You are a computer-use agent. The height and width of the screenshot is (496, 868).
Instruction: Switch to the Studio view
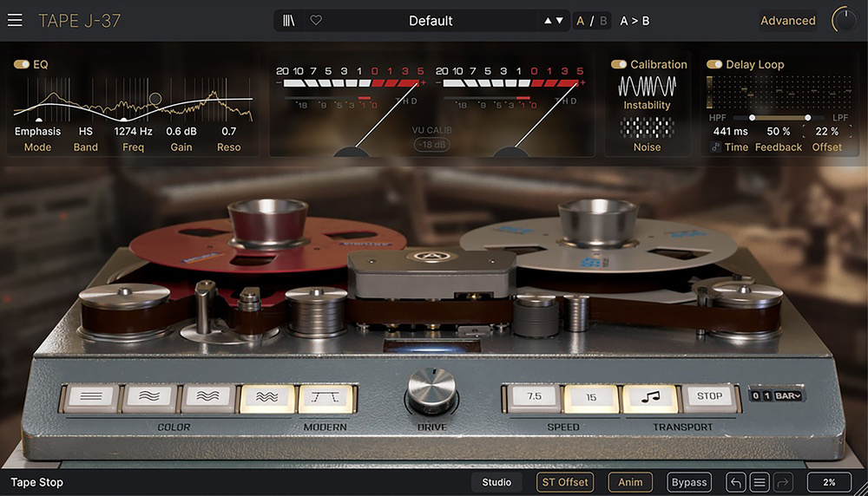(496, 483)
